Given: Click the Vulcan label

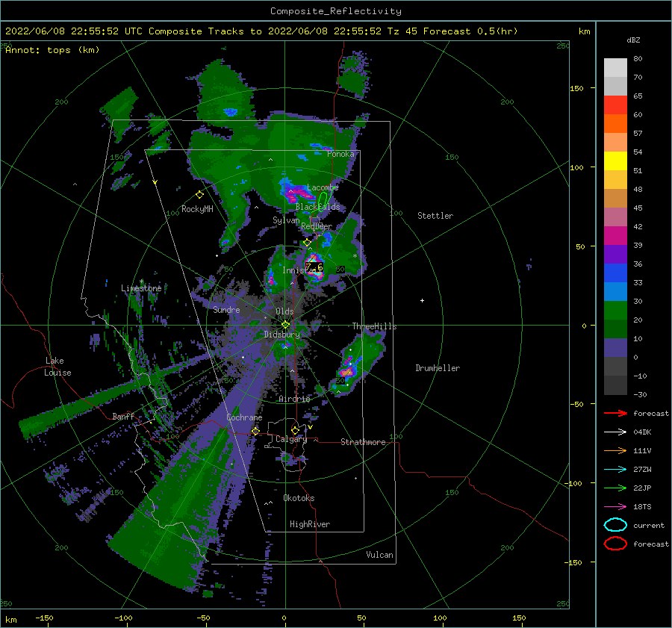Looking at the screenshot, I should pyautogui.click(x=379, y=555).
